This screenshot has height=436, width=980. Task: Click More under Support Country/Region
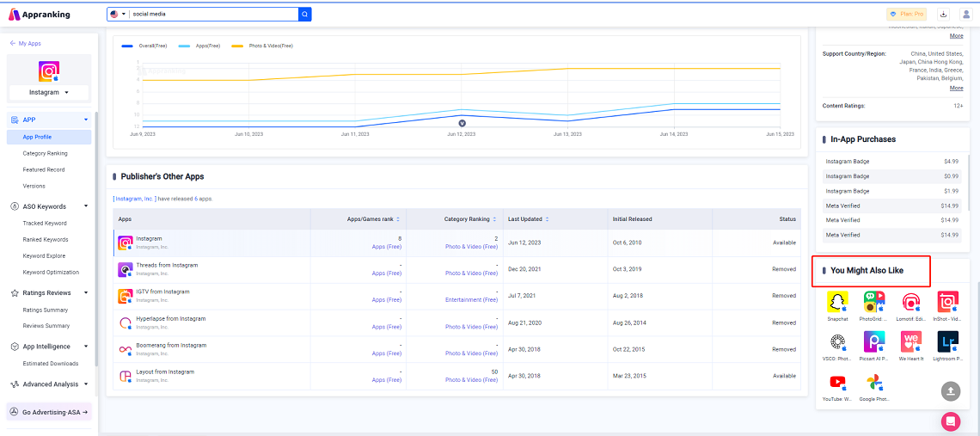[x=956, y=88]
